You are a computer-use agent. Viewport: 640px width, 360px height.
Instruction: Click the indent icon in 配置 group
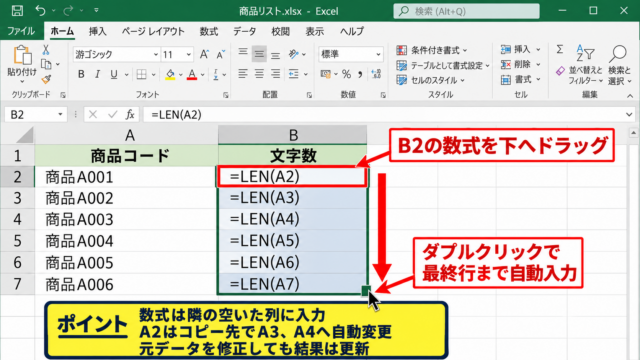(x=293, y=74)
